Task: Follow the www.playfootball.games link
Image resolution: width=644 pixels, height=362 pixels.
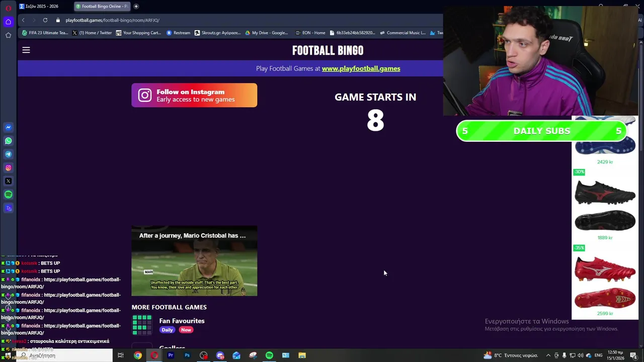Action: coord(361,68)
